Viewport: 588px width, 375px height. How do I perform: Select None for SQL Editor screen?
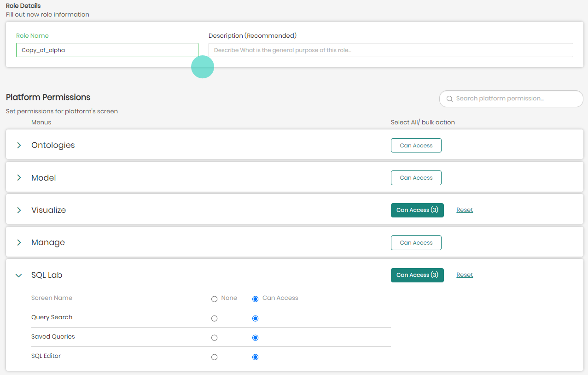(x=214, y=357)
